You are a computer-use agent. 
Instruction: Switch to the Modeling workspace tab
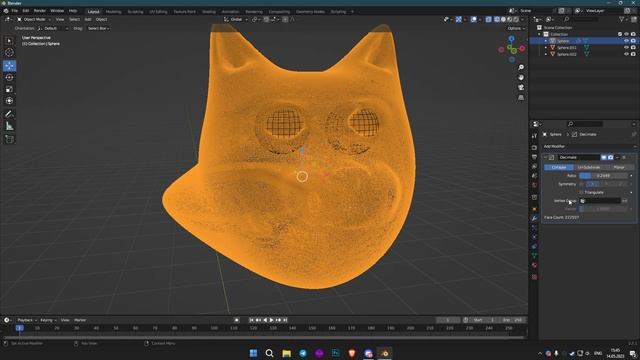(113, 12)
